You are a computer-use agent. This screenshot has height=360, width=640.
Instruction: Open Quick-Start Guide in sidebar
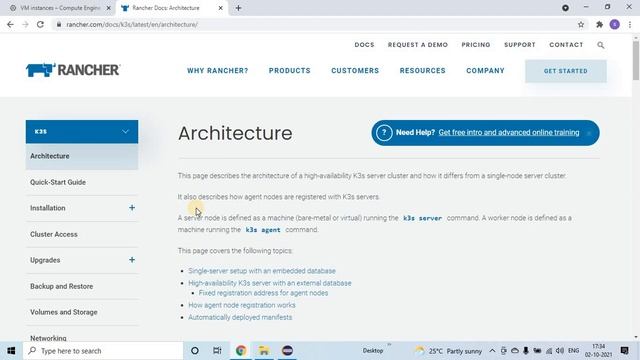[58, 182]
